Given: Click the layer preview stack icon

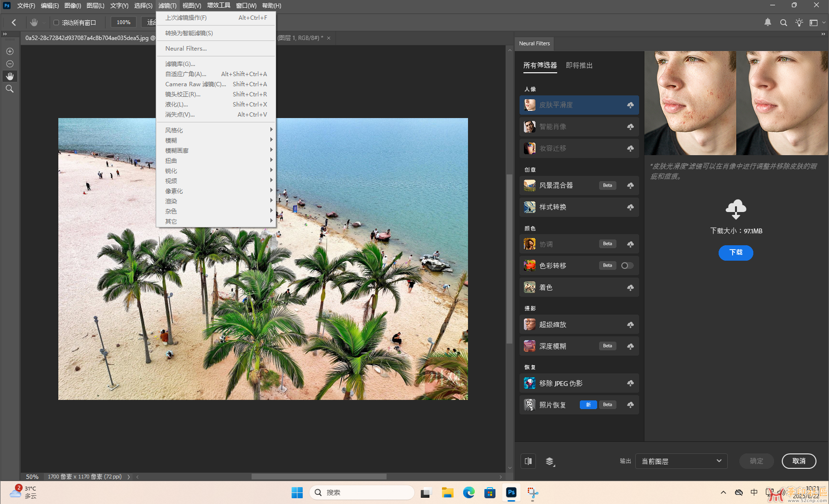Looking at the screenshot, I should (x=550, y=462).
